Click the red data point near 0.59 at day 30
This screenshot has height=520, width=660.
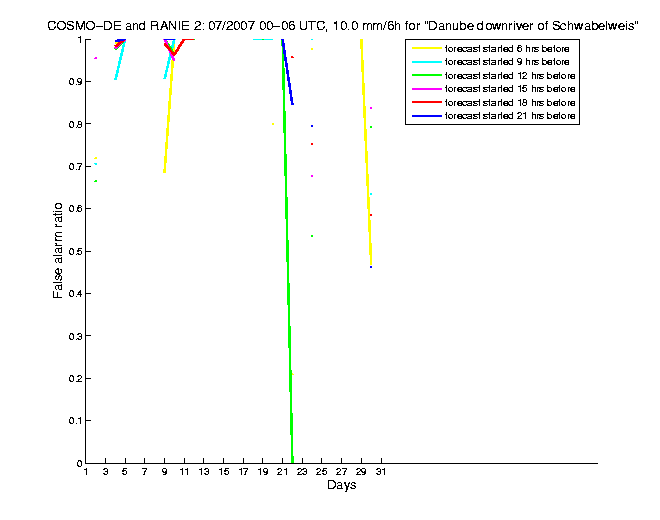pyautogui.click(x=371, y=215)
